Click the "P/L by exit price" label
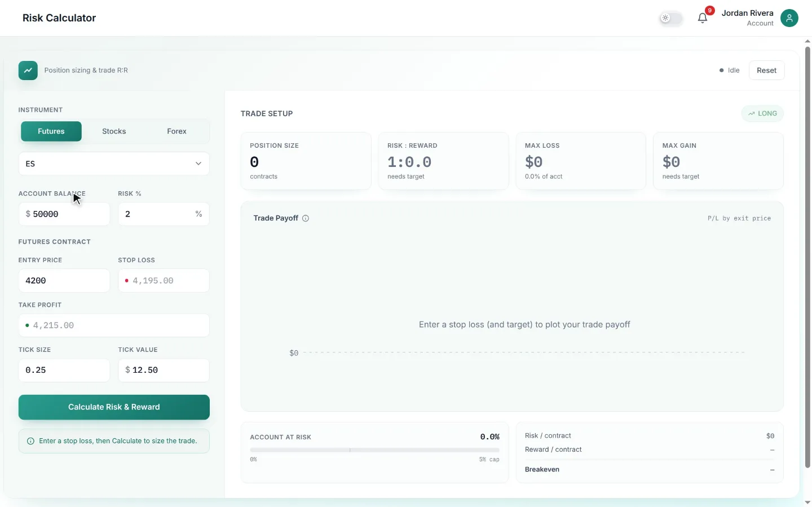This screenshot has width=812, height=507. [x=739, y=218]
